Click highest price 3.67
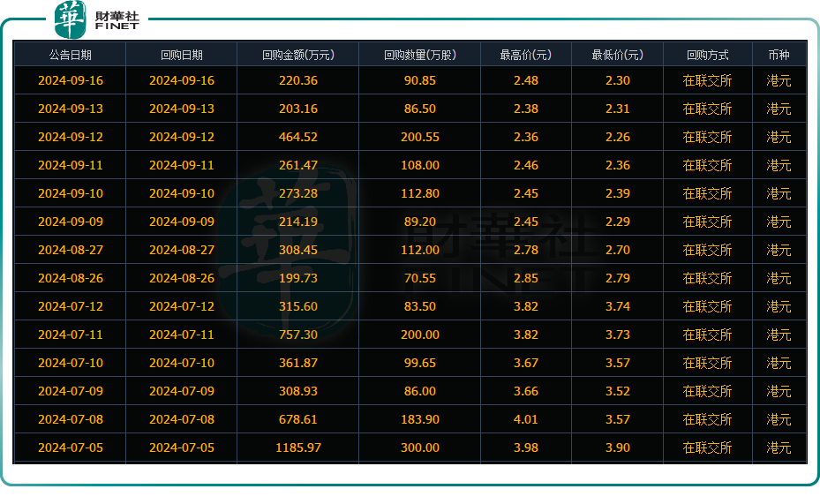 pyautogui.click(x=526, y=363)
